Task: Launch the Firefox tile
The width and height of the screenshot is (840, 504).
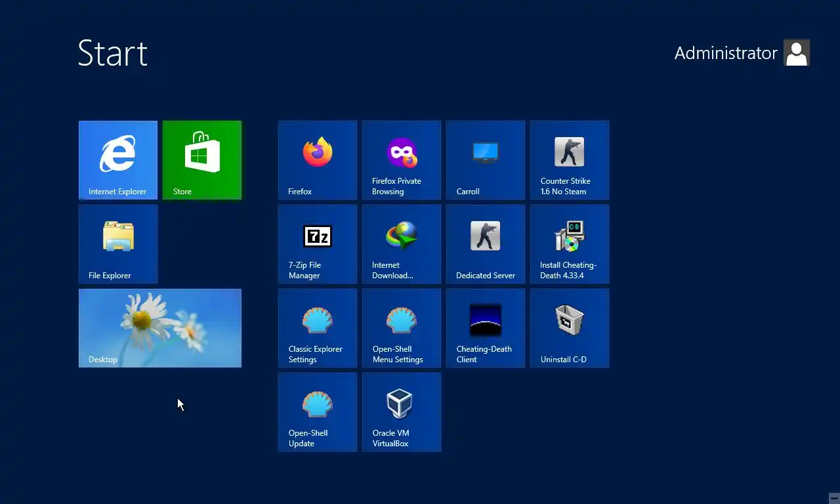Action: click(318, 160)
